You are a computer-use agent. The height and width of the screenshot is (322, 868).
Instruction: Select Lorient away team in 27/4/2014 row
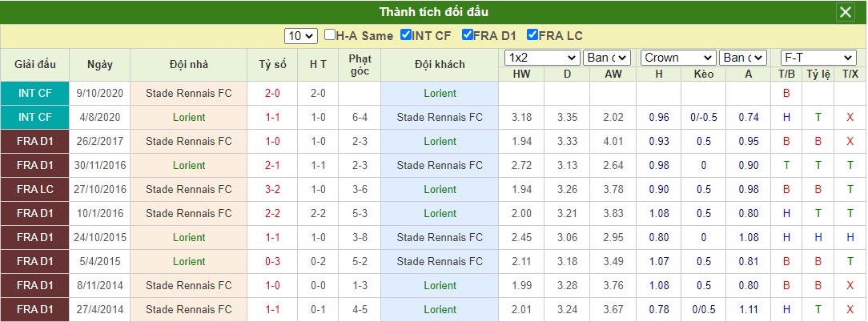[x=440, y=309]
